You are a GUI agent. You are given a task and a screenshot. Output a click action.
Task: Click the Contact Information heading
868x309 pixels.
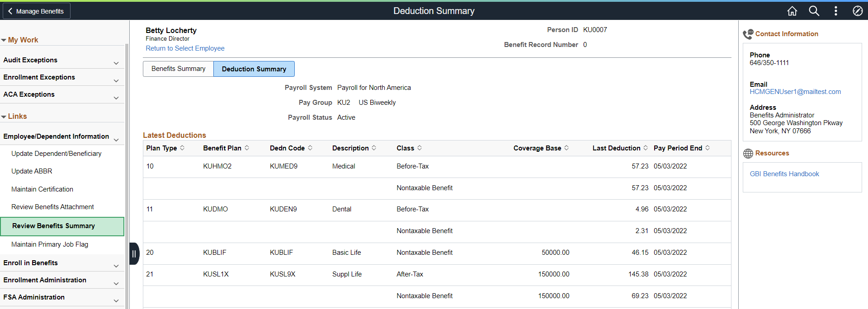click(787, 34)
